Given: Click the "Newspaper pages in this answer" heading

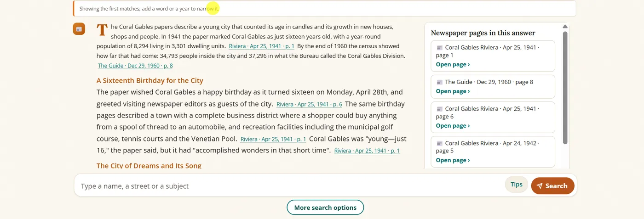Looking at the screenshot, I should 483,33.
